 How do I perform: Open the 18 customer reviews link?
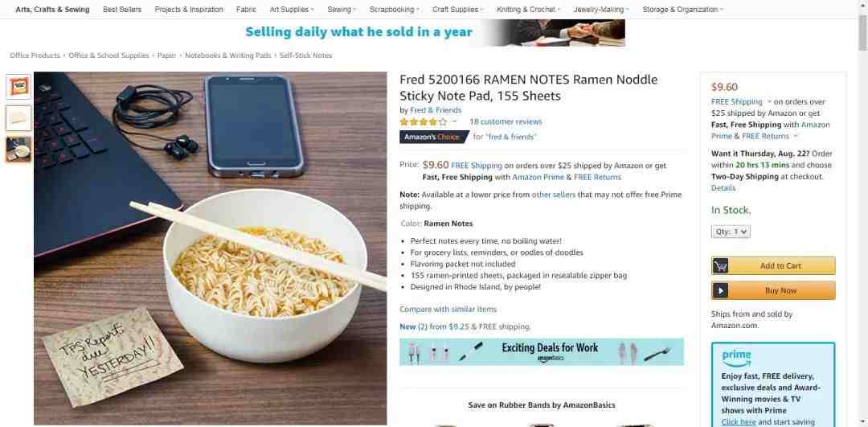pyautogui.click(x=506, y=122)
